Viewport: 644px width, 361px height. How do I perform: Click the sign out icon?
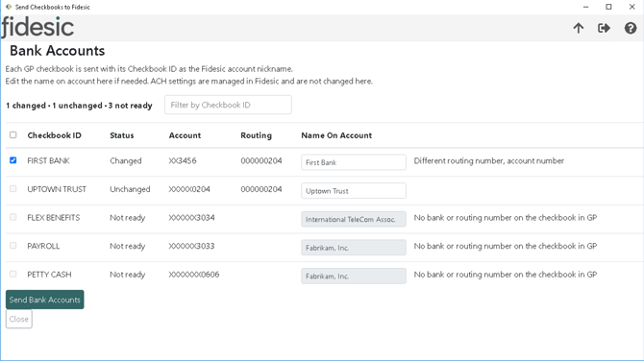pyautogui.click(x=604, y=28)
